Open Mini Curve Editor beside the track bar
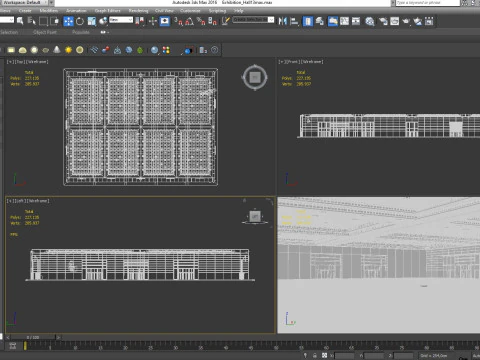This screenshot has height=360, width=480. 13,346
